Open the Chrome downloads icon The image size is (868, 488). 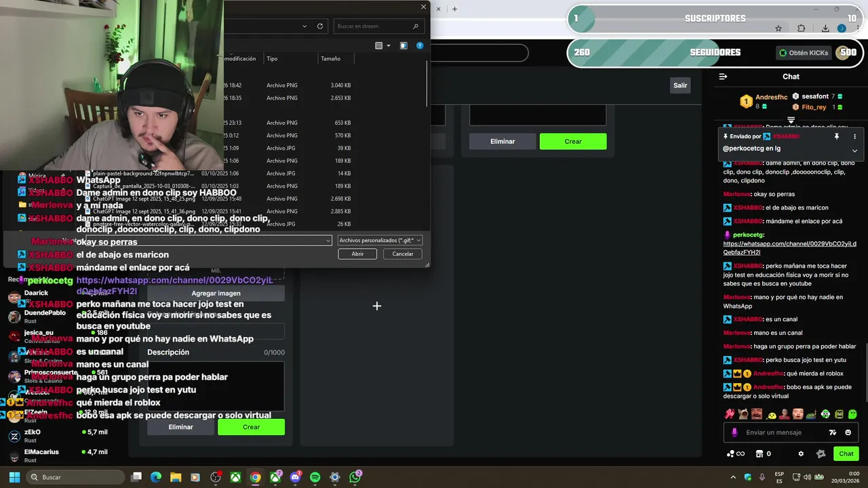[825, 28]
